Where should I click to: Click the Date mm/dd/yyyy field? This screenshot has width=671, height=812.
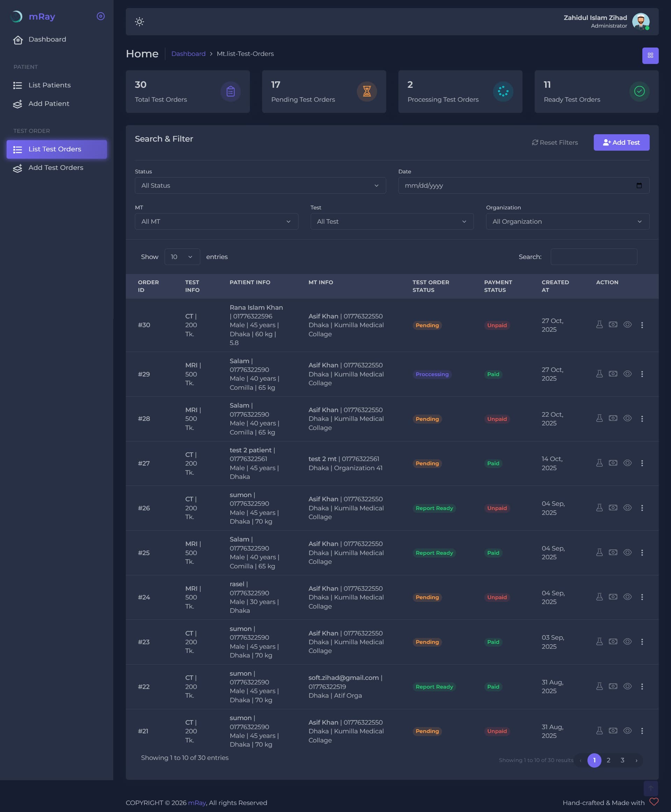point(524,186)
